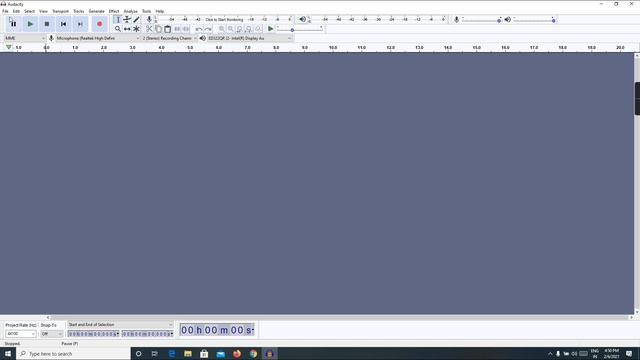
Task: Open the Project Rate (Hz) dropdown
Action: (x=20, y=334)
